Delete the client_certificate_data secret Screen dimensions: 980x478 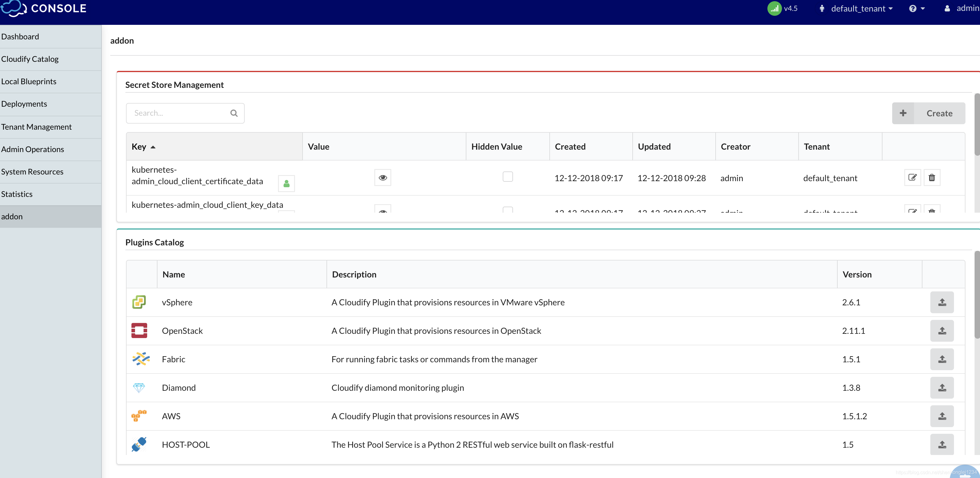(x=932, y=177)
